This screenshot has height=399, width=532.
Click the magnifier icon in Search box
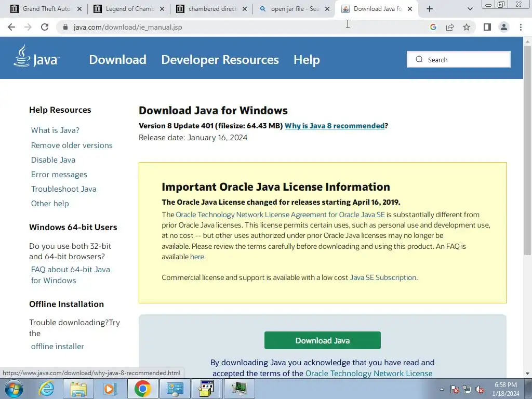click(x=419, y=59)
